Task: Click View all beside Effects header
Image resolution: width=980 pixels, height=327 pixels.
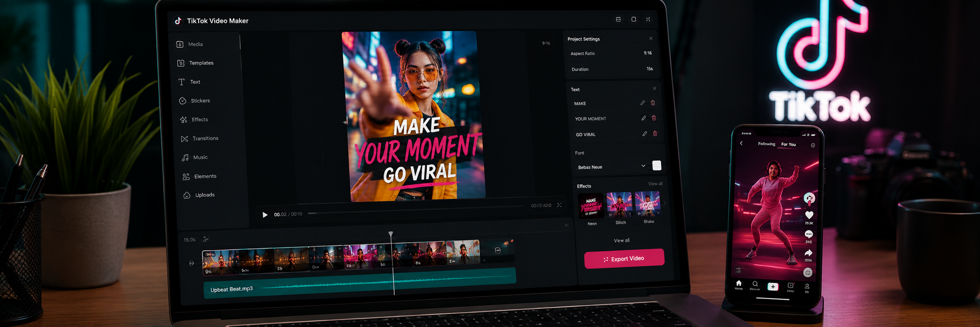Action: pyautogui.click(x=655, y=184)
